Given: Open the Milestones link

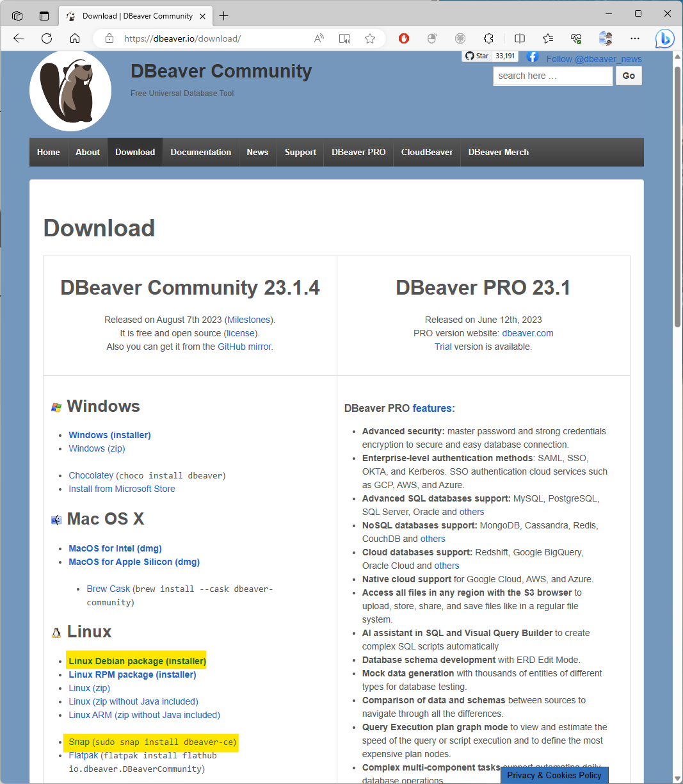Looking at the screenshot, I should (x=249, y=320).
